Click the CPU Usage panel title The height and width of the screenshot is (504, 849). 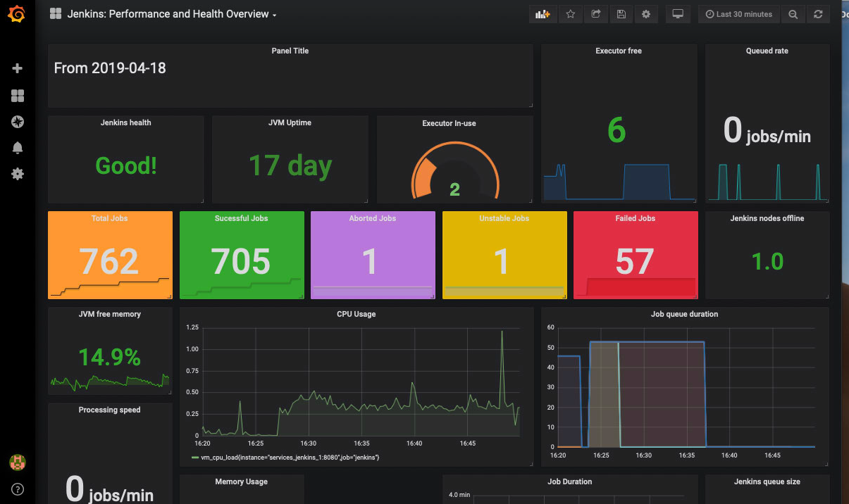[357, 314]
